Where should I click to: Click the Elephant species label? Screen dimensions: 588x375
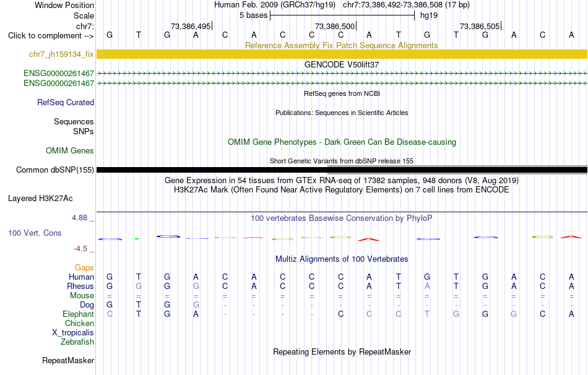[x=78, y=314]
